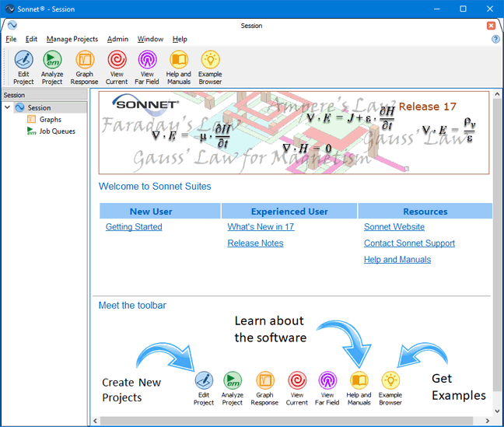The width and height of the screenshot is (504, 427).
Task: Open the Help menu
Action: pos(180,39)
